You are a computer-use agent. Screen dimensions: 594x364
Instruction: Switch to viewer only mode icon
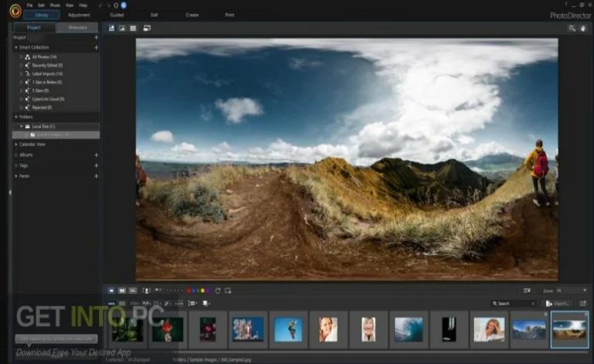[122, 29]
